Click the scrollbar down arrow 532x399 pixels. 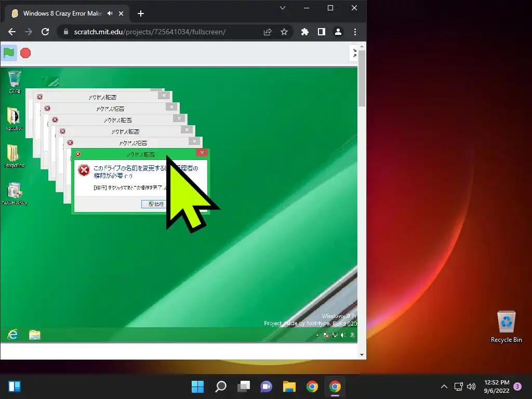click(x=362, y=355)
